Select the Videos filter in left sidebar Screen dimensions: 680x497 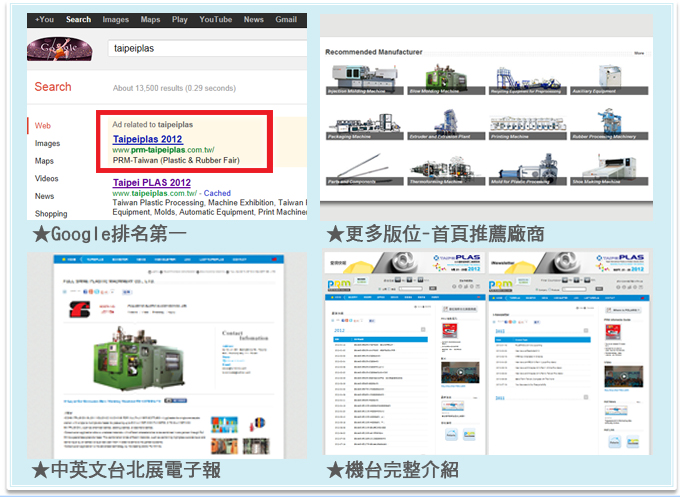(x=46, y=179)
